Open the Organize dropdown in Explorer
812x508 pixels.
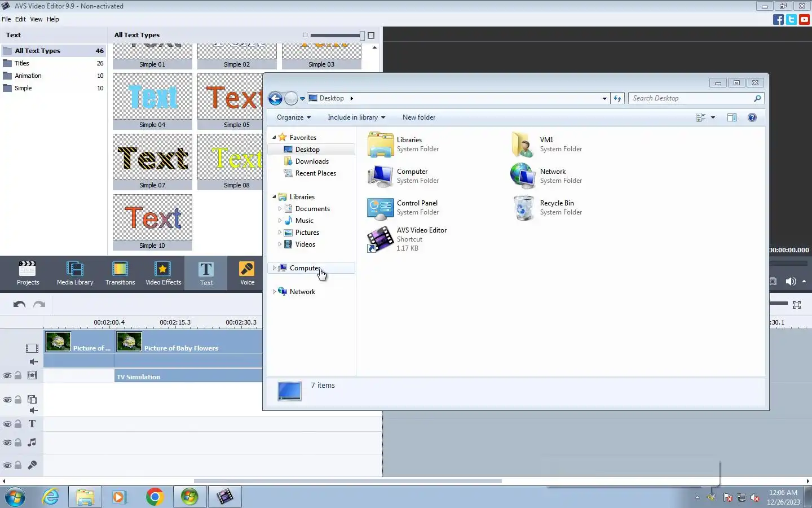point(294,117)
